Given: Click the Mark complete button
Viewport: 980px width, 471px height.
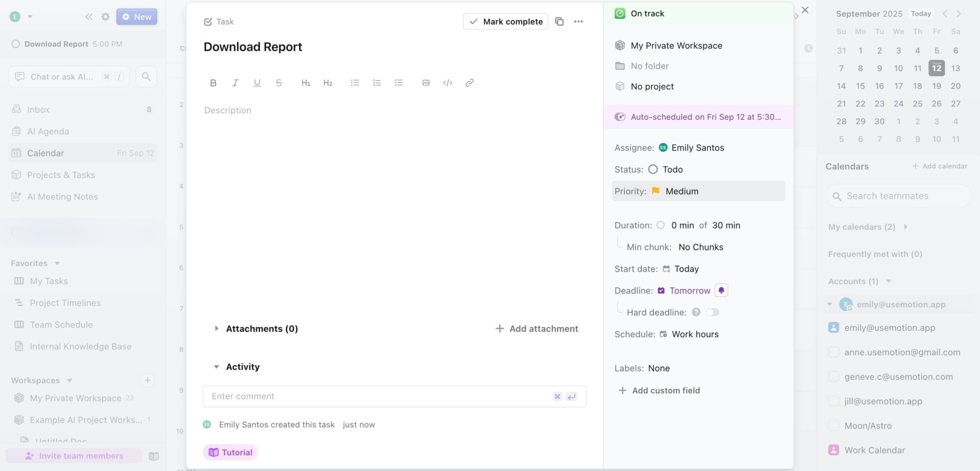Looking at the screenshot, I should coord(505,21).
